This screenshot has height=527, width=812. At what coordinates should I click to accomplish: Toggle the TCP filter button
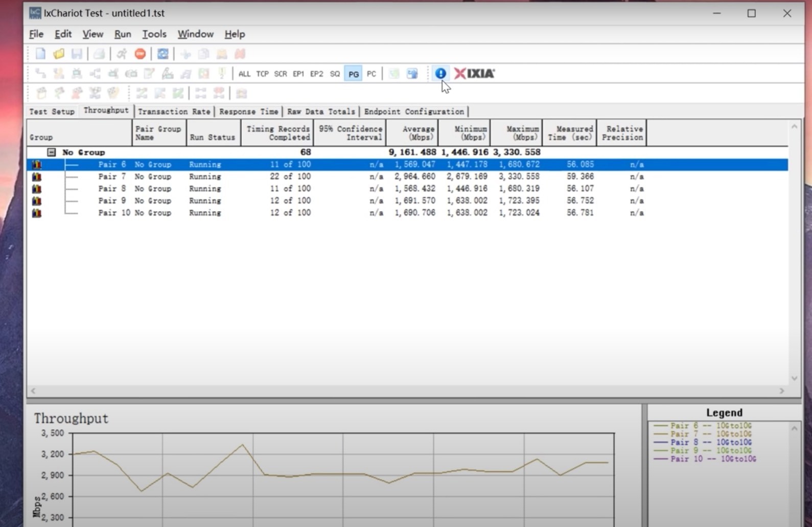[x=262, y=74]
